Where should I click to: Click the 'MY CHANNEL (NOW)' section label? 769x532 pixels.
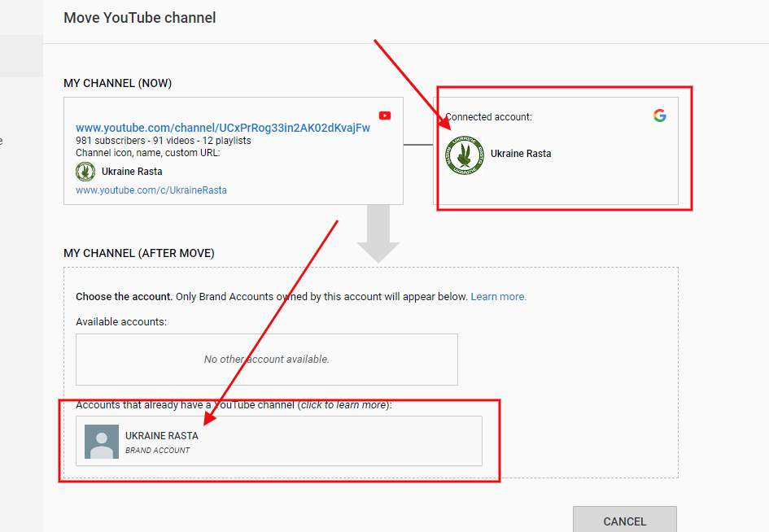pyautogui.click(x=118, y=83)
